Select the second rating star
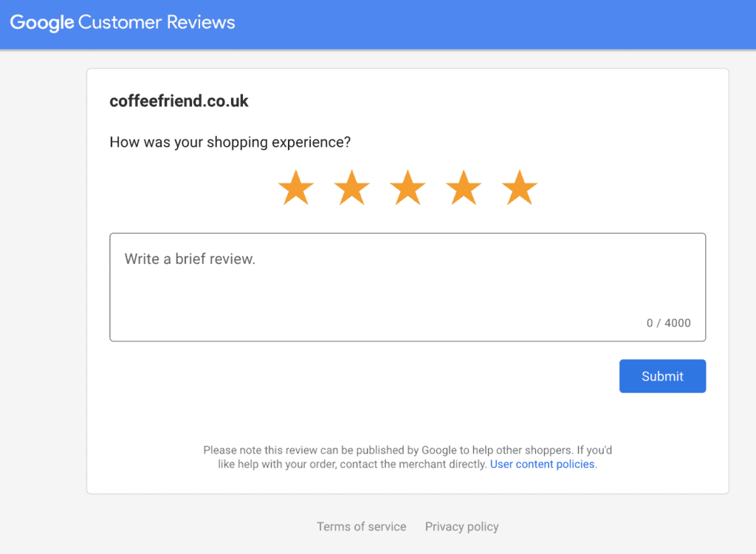Screen dimensions: 756x554 (x=351, y=188)
